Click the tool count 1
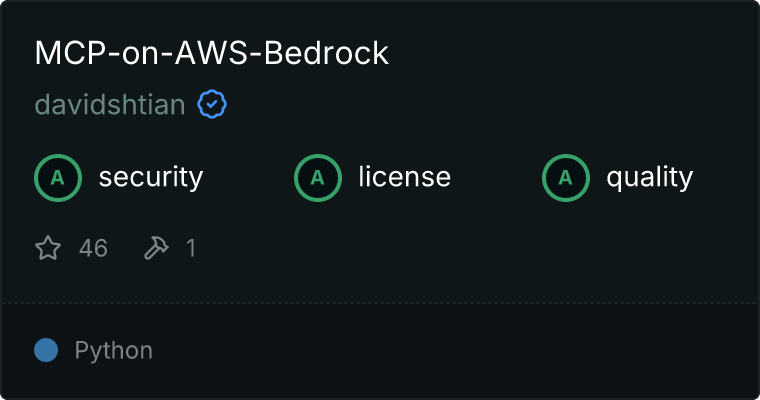This screenshot has height=400, width=760. [x=191, y=248]
